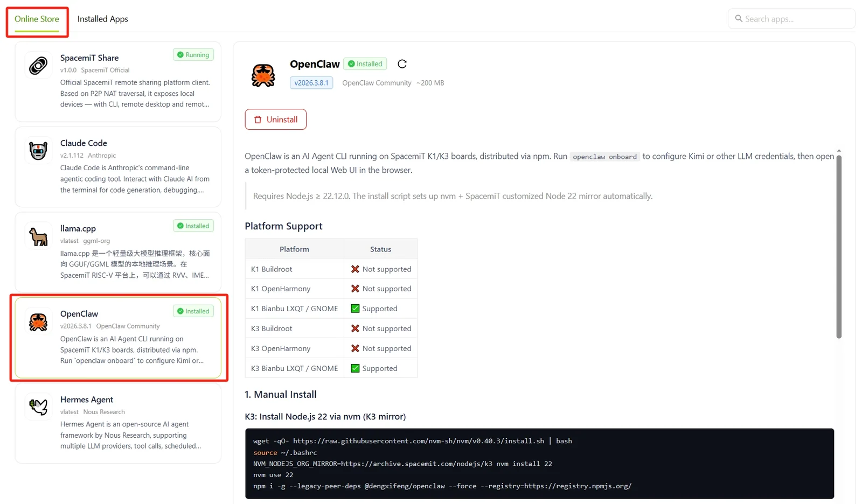Click the llama.cpp llama icon
Viewport: 862px width, 504px height.
(38, 236)
